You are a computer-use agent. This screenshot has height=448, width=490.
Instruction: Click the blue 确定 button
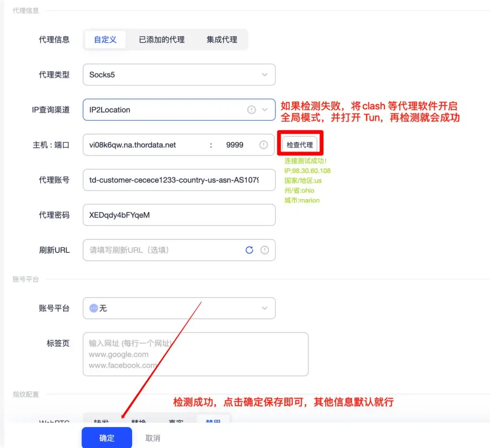pyautogui.click(x=107, y=437)
